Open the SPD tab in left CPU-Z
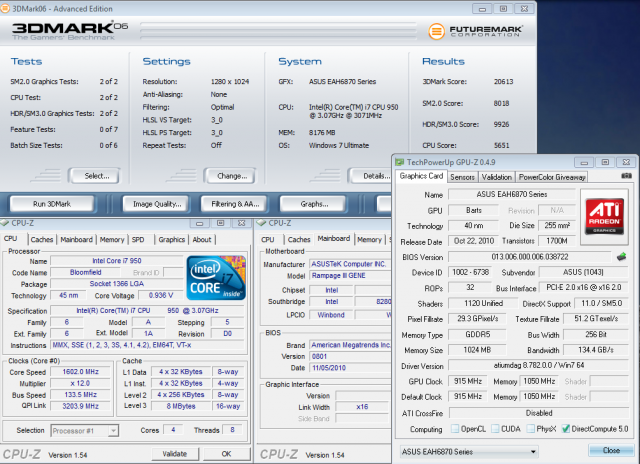The height and width of the screenshot is (464, 640). click(x=138, y=240)
